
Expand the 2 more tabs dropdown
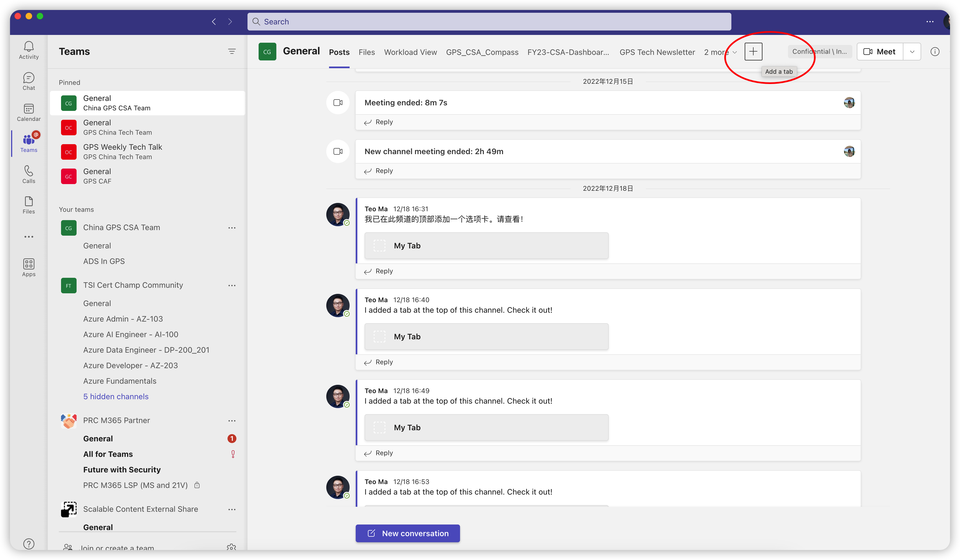(720, 52)
